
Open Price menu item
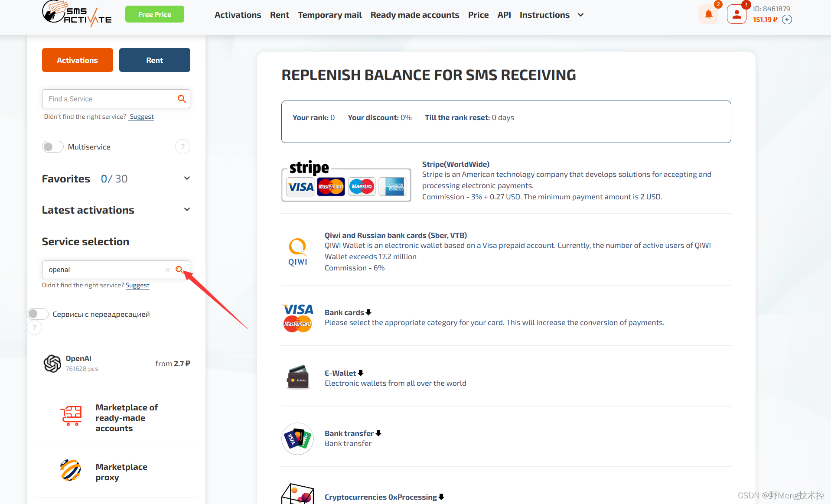479,15
